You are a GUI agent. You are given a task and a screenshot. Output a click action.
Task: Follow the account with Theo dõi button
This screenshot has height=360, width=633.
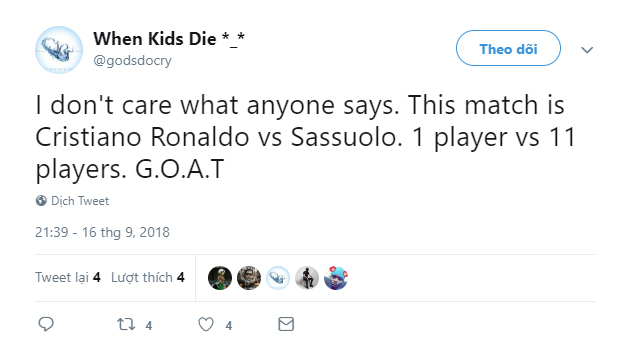click(508, 48)
